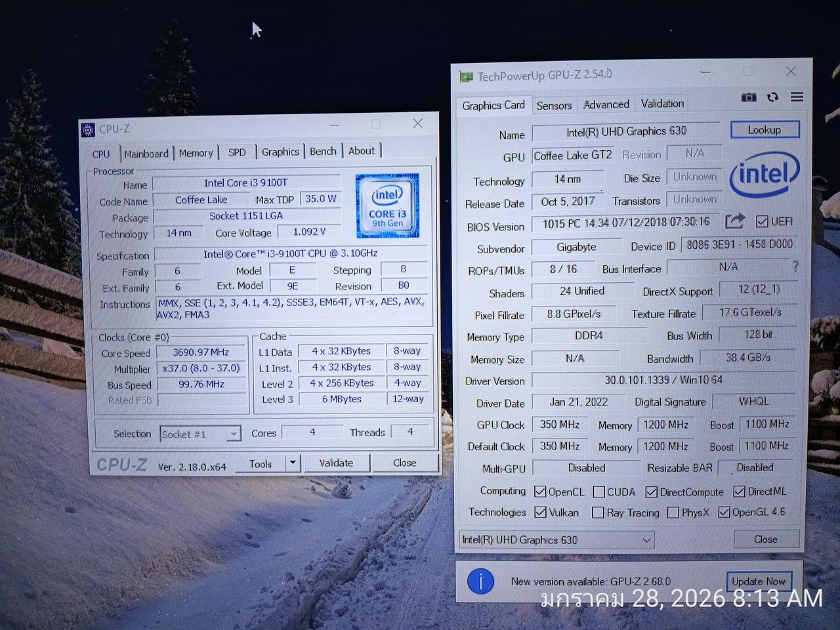Image resolution: width=840 pixels, height=630 pixels.
Task: Switch to the Bench tab
Action: [x=323, y=151]
